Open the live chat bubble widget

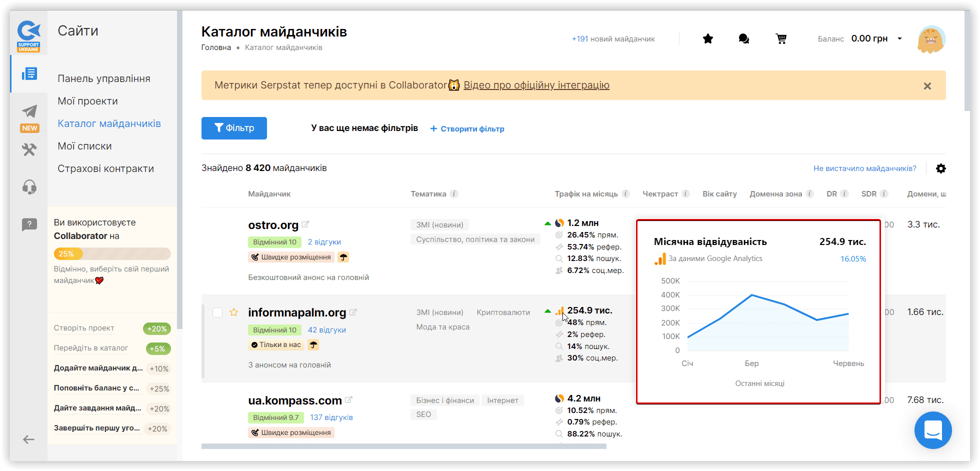[933, 430]
